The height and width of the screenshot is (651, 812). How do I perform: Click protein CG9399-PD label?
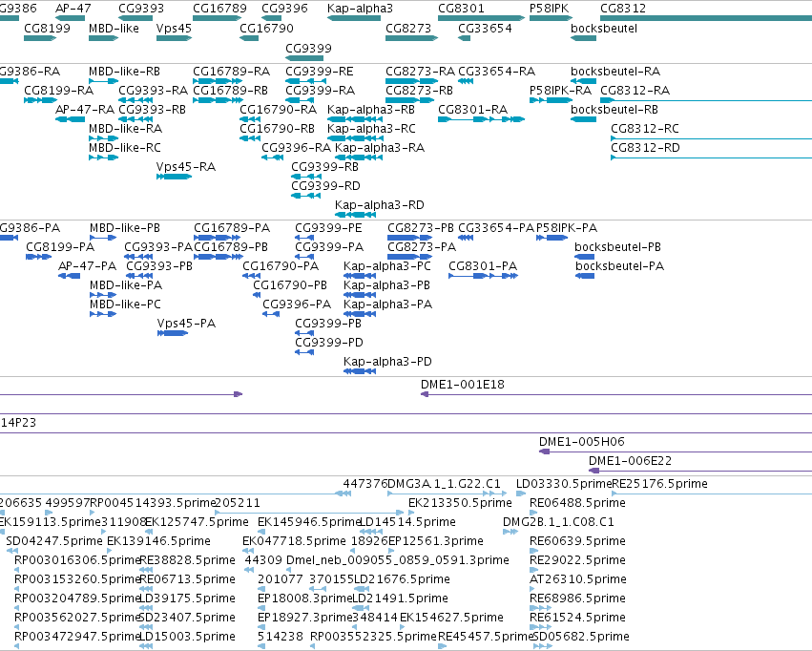[329, 342]
